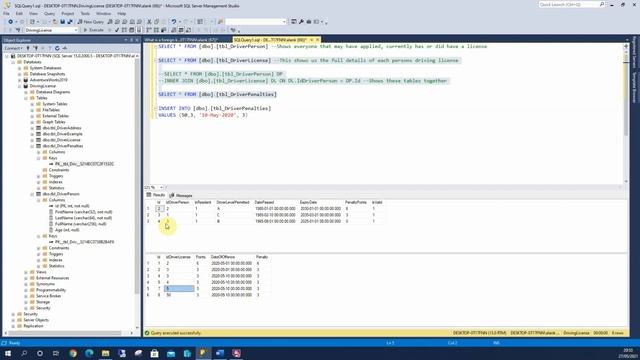Select the Graph Tables folder
The width and height of the screenshot is (640, 360).
click(x=53, y=122)
